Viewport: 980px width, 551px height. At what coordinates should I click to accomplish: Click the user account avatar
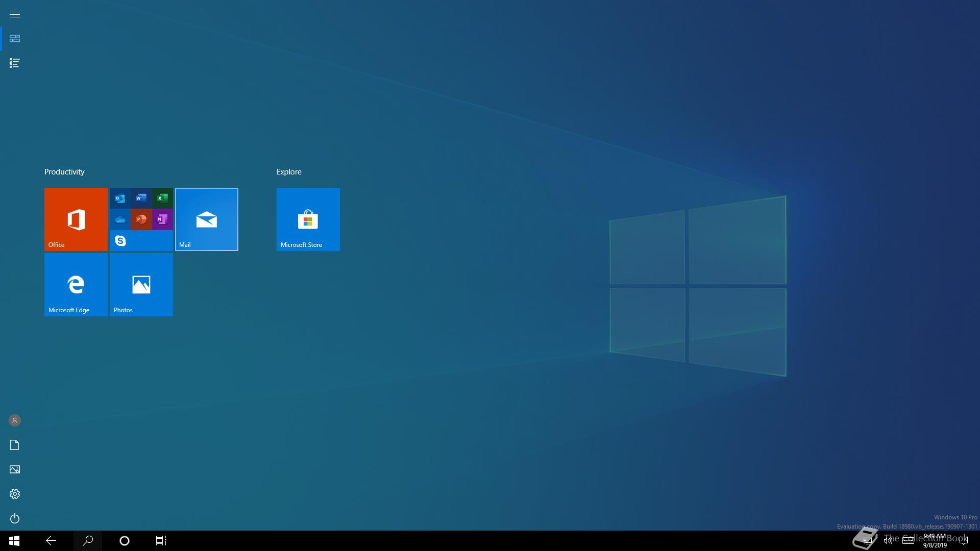click(15, 420)
